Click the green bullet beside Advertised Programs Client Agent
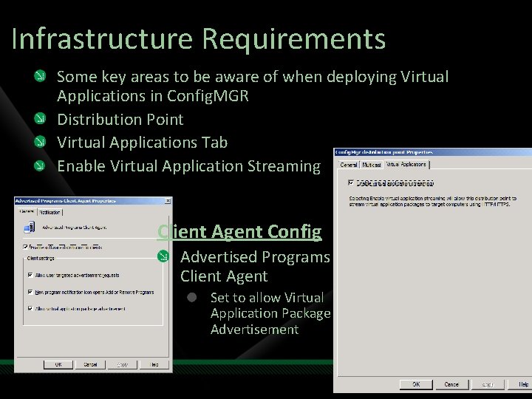The image size is (532, 399). (163, 256)
